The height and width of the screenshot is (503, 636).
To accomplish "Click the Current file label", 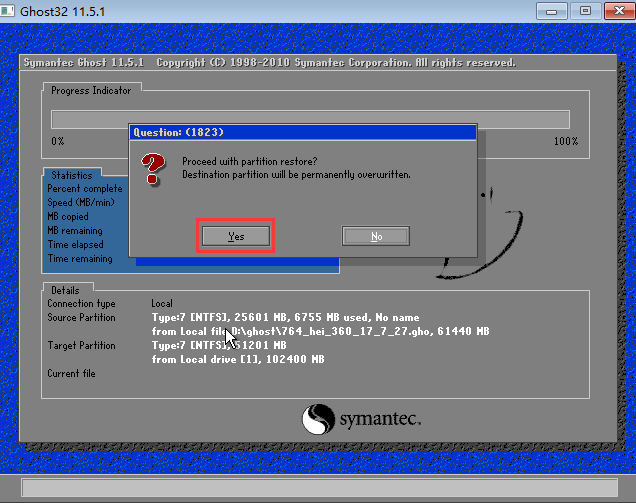I will click(x=73, y=373).
